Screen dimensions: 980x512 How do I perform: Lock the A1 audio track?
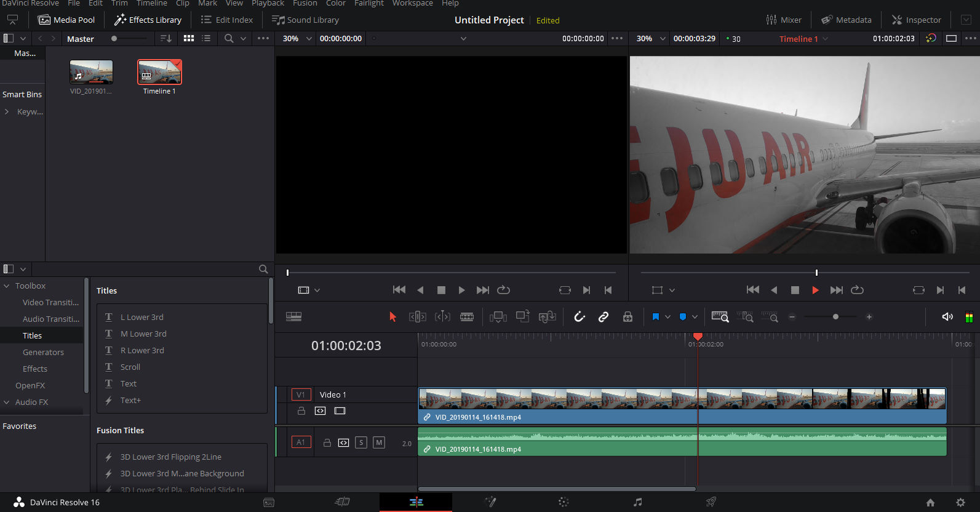pos(327,442)
